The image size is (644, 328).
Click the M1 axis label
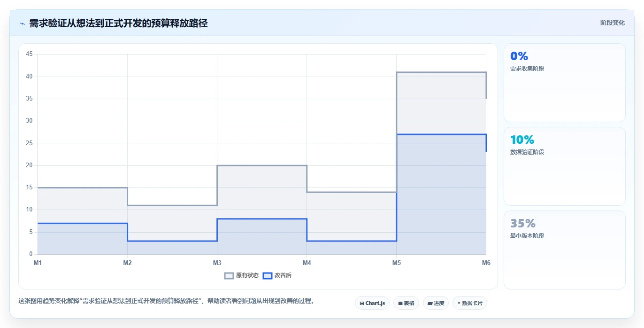coord(38,263)
